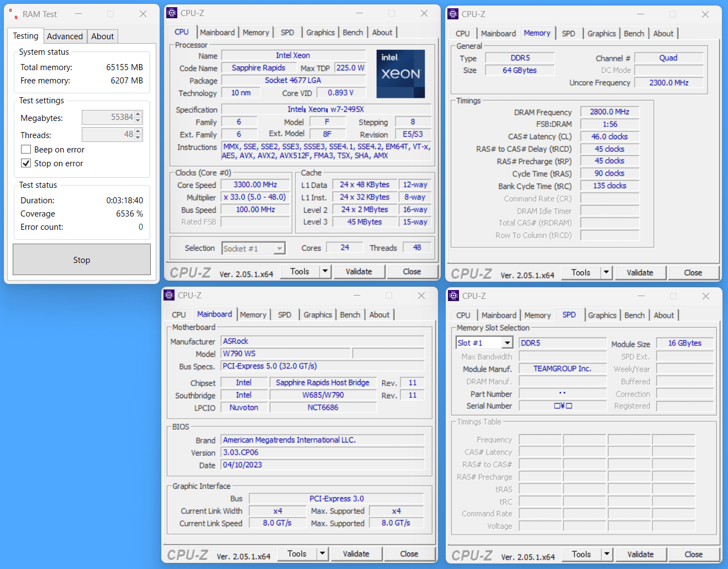This screenshot has width=728, height=569.
Task: Decrease Megabytes with the down stepper arrow
Action: (138, 120)
